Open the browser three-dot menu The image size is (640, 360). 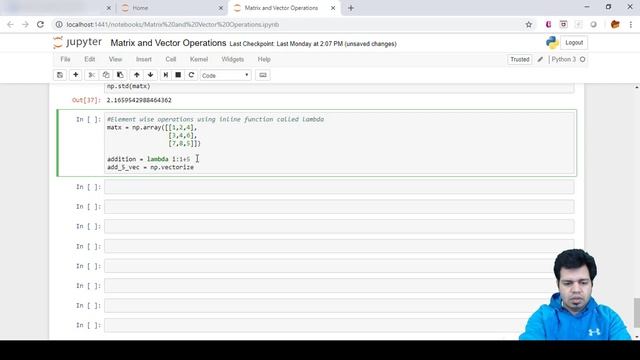[x=631, y=24]
